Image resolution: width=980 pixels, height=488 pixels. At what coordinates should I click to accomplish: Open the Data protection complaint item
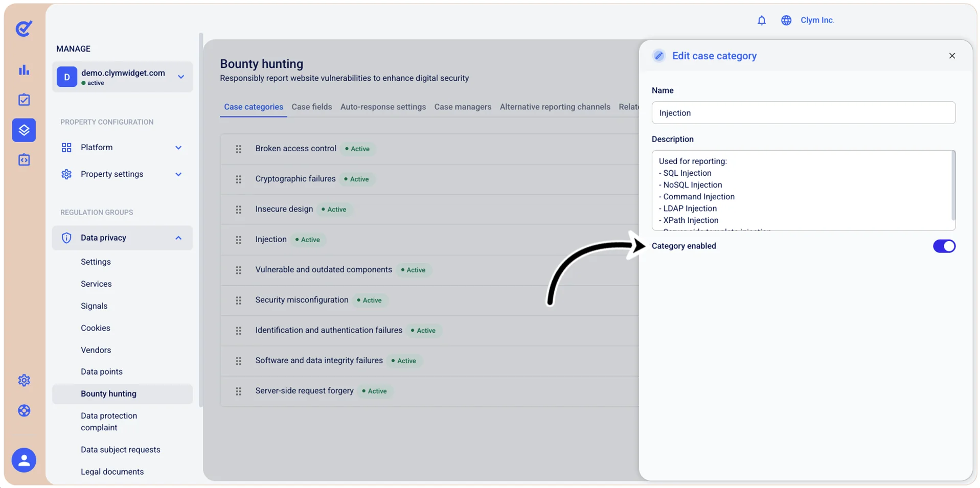[x=109, y=422]
